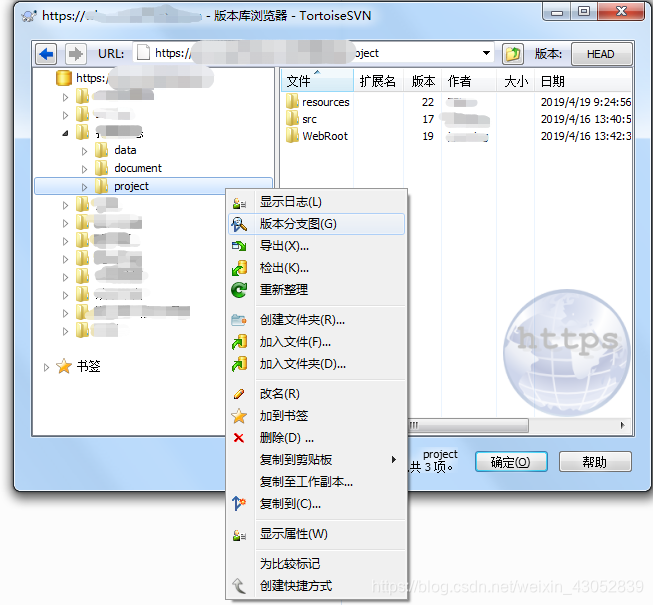Choose 重新整理 from the context menu

(317, 290)
